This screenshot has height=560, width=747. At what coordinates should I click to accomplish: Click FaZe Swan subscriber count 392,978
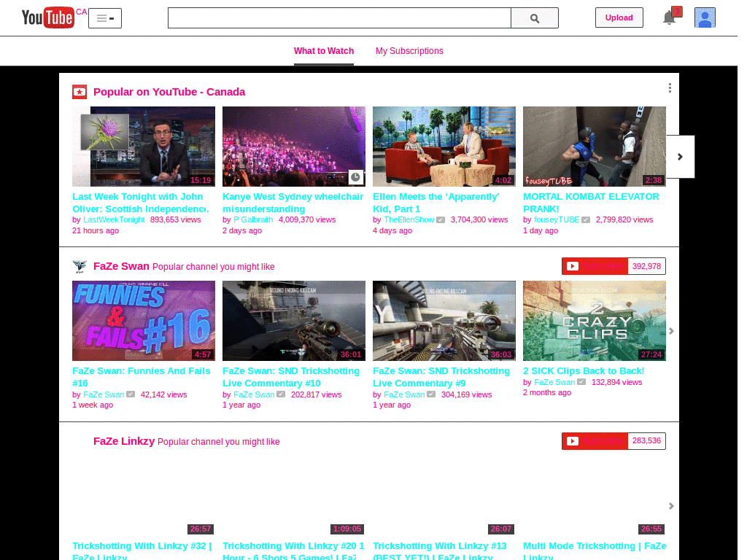(646, 266)
